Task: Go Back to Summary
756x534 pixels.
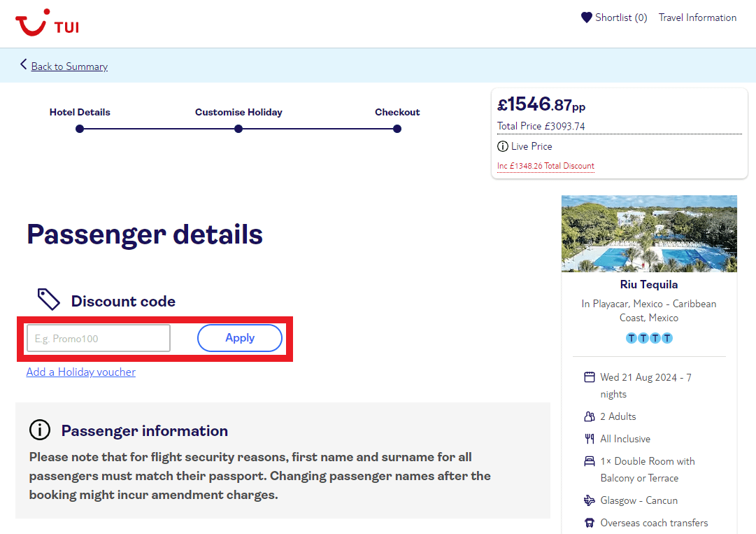Action: tap(69, 66)
